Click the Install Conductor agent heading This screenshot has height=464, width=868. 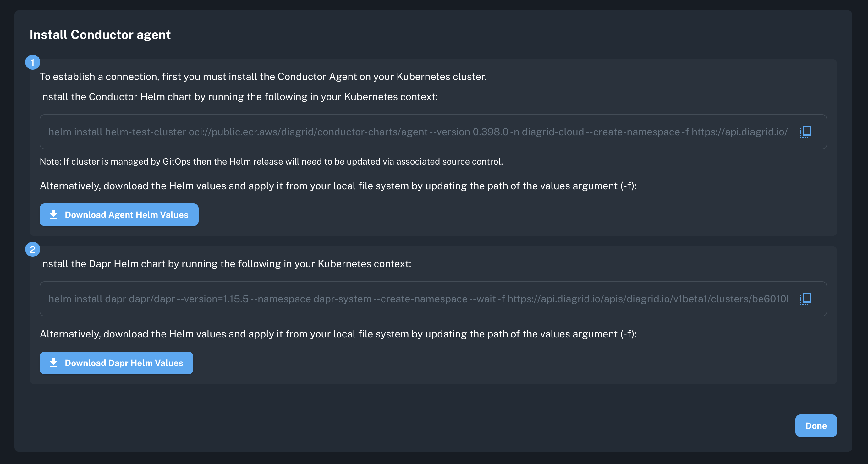(100, 35)
